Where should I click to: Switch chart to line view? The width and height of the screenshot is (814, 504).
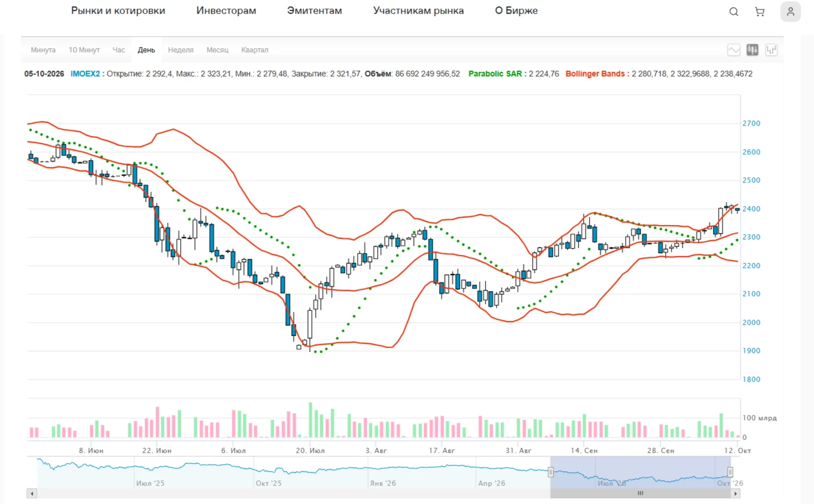coord(734,50)
